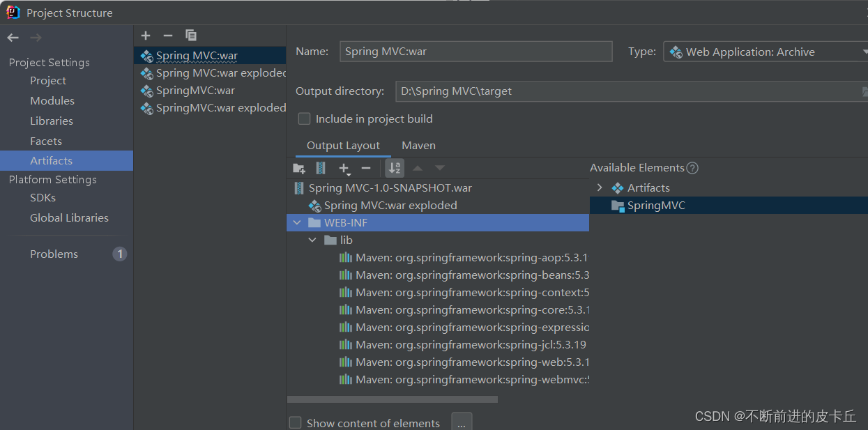
Task: Select artifact Spring MVC:war
Action: click(210, 56)
